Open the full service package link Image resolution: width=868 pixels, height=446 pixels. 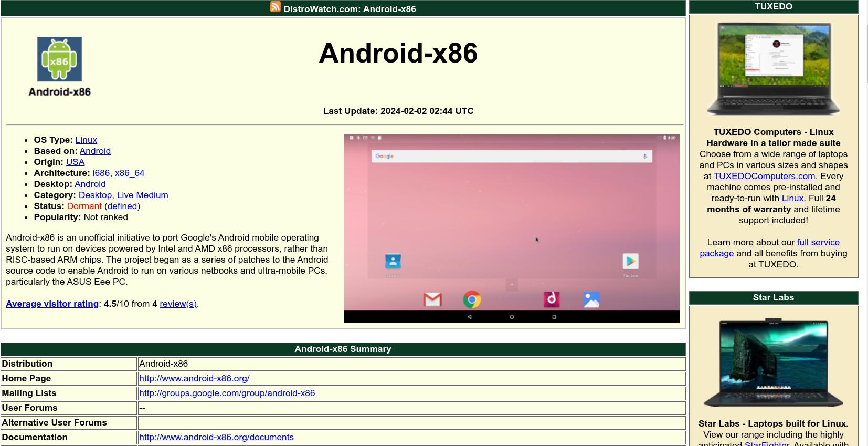[x=770, y=248]
